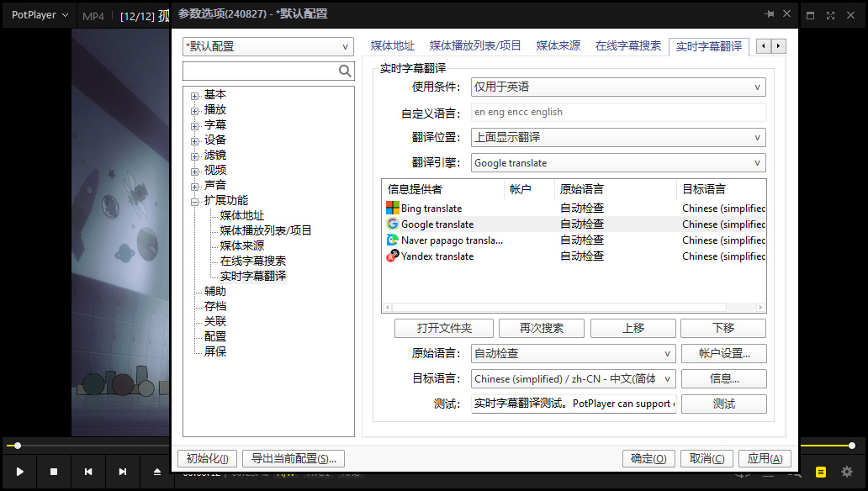Click the playback seek bar handle
Viewport: 868px width, 491px height.
18,446
